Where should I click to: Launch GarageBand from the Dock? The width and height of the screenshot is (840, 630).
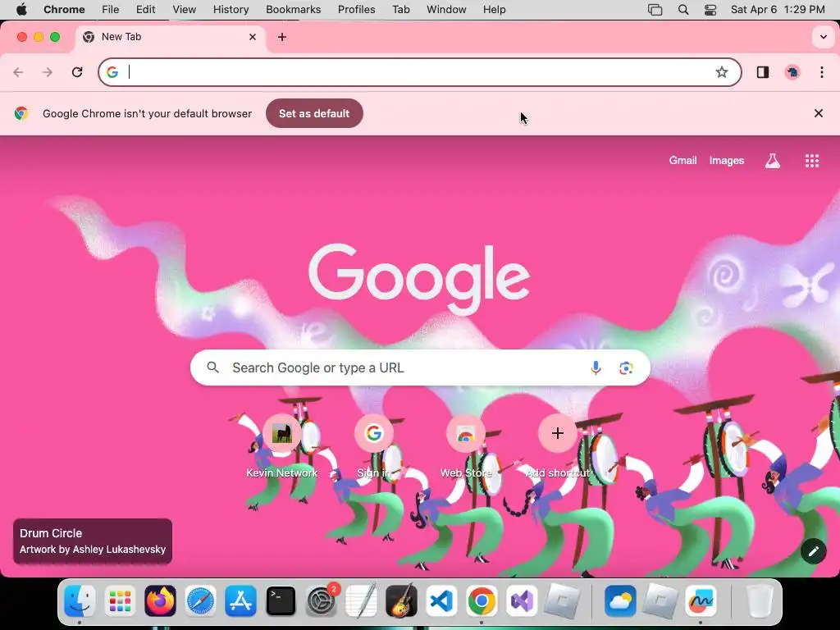(401, 601)
